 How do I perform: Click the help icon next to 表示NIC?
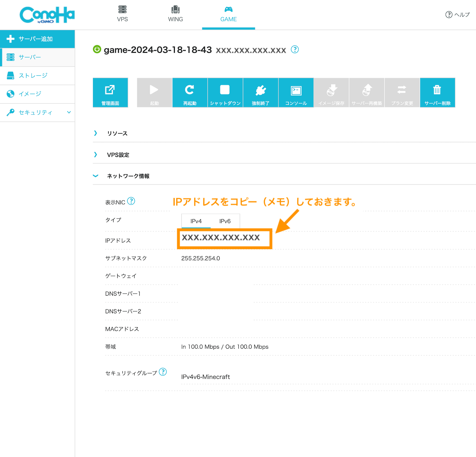click(x=131, y=201)
